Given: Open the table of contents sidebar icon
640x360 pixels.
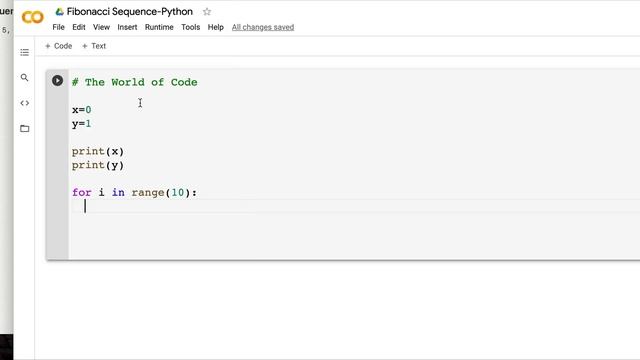Looking at the screenshot, I should click(x=24, y=52).
